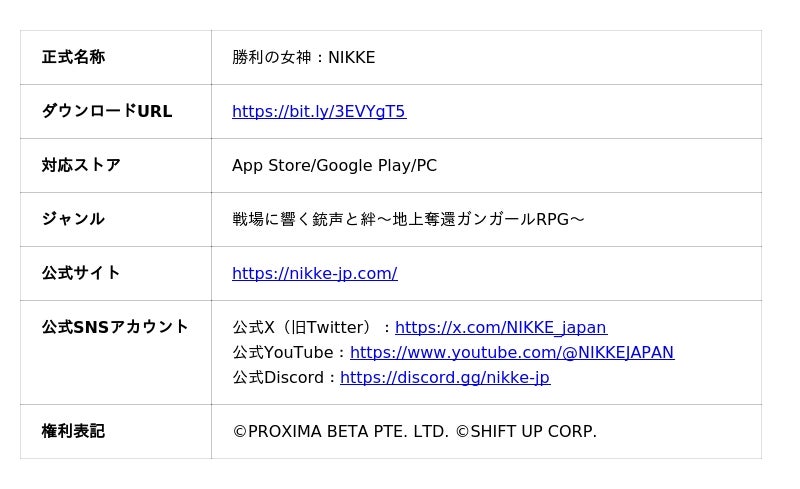Image resolution: width=800 pixels, height=489 pixels.
Task: Click the 公式YouTube label text
Action: point(283,352)
